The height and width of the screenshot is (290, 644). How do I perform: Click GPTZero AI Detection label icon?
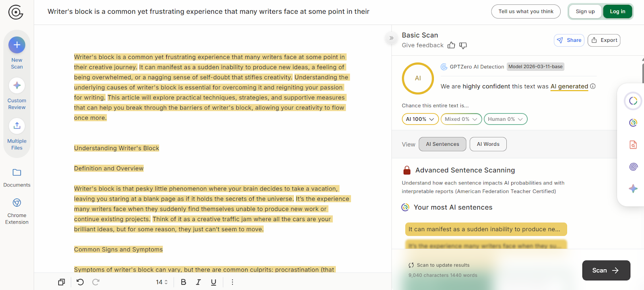click(444, 67)
